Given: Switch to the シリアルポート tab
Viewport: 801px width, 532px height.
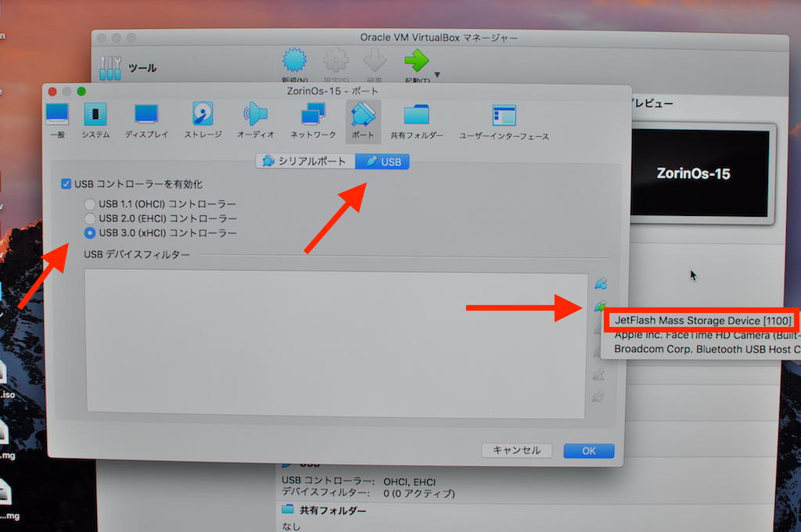Looking at the screenshot, I should [x=305, y=161].
